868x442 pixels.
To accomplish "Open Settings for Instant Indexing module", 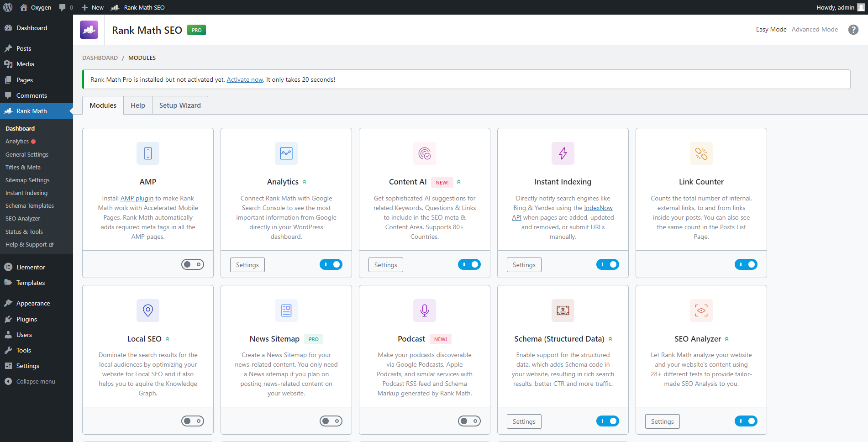I will click(524, 265).
